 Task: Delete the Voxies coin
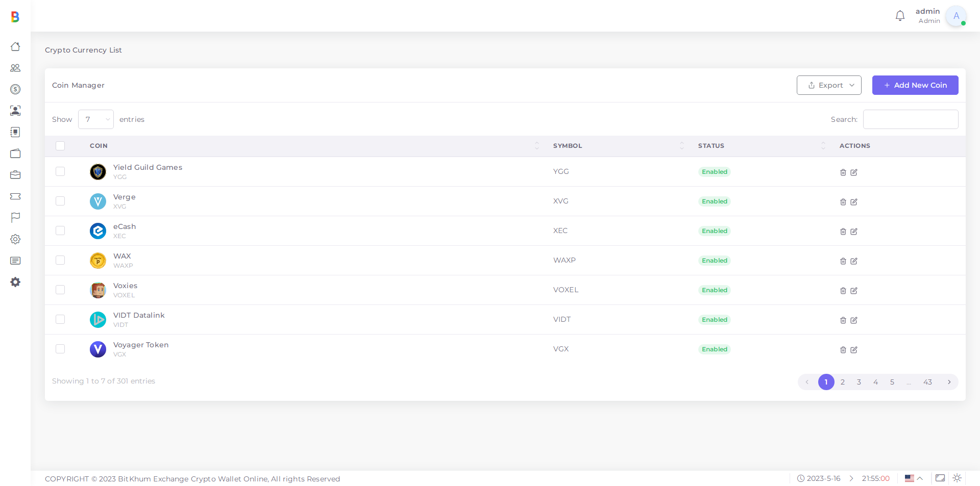click(843, 291)
